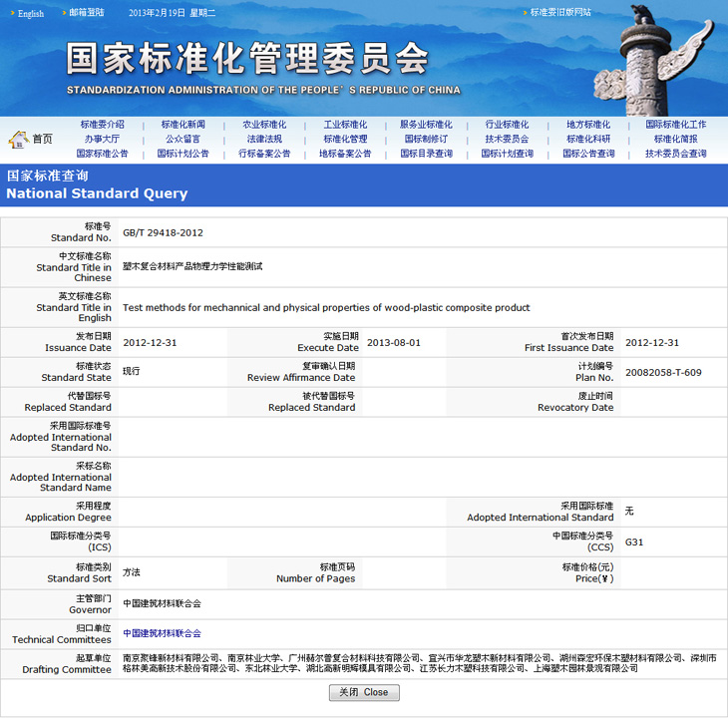Click the 国家标准化管理委员会 site banner title
The width and height of the screenshot is (728, 718).
[247, 59]
